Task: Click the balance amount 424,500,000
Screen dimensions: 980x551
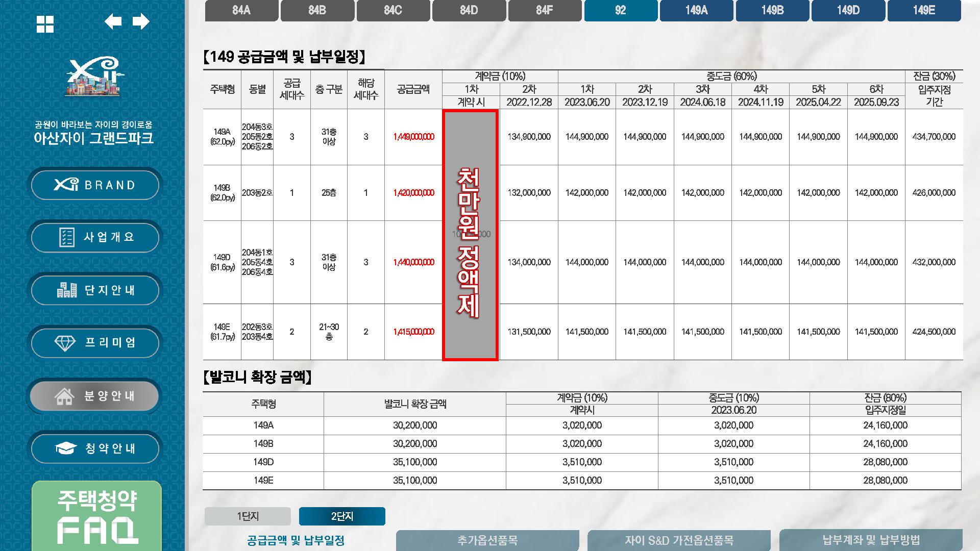Action: coord(934,332)
